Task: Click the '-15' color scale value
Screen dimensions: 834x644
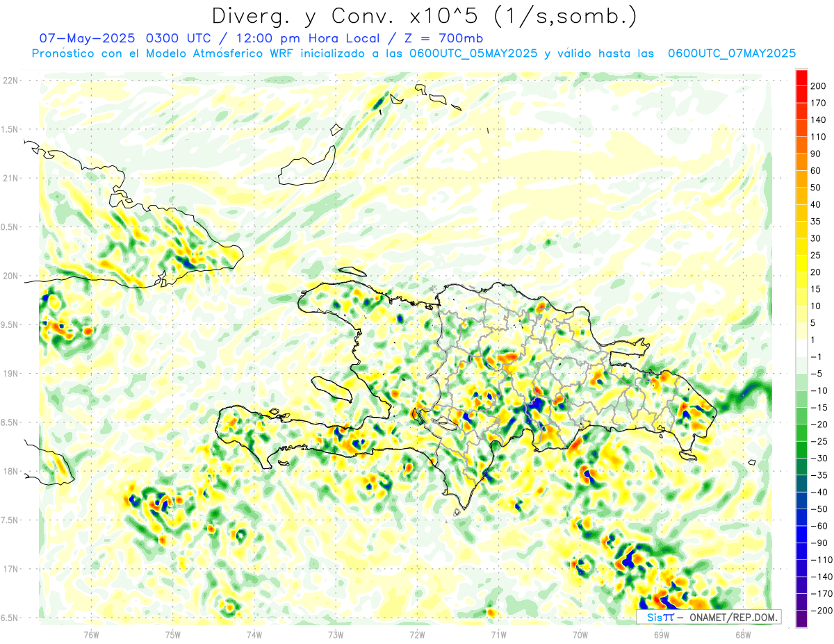Action: [x=819, y=408]
